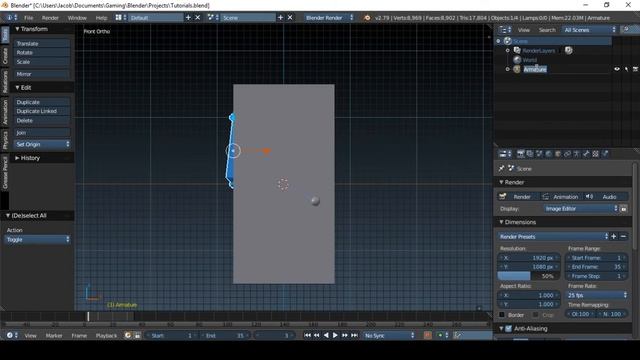
Task: Open Constraints properties tab icon
Action: [x=567, y=154]
